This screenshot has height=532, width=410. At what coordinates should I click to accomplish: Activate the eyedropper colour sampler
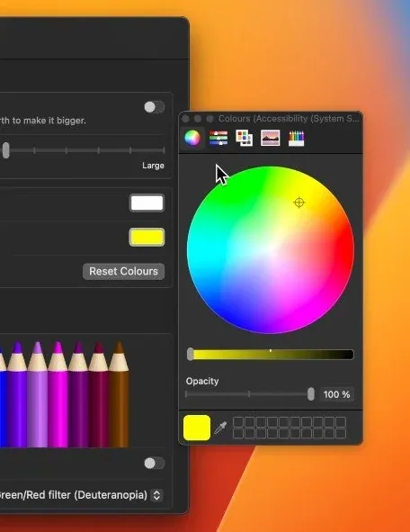(x=221, y=428)
